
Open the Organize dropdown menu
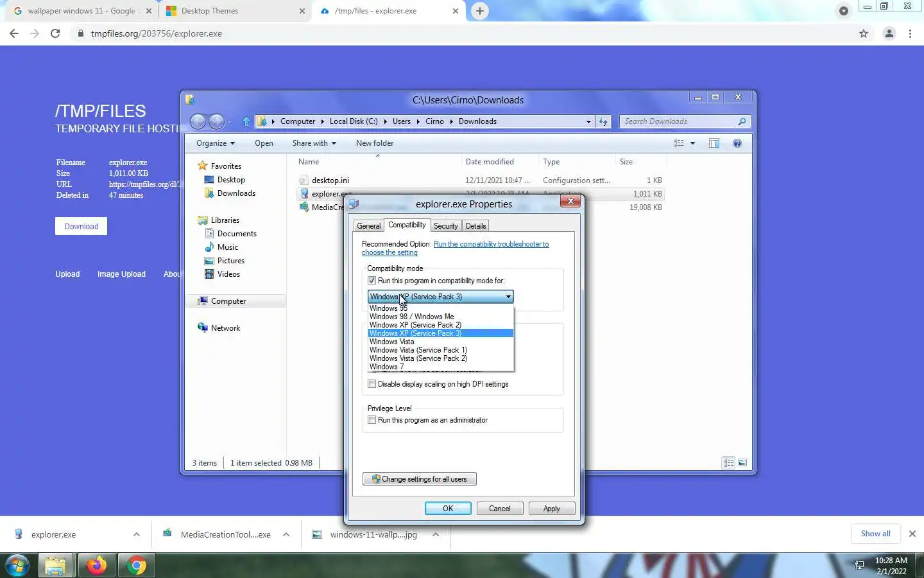click(216, 143)
